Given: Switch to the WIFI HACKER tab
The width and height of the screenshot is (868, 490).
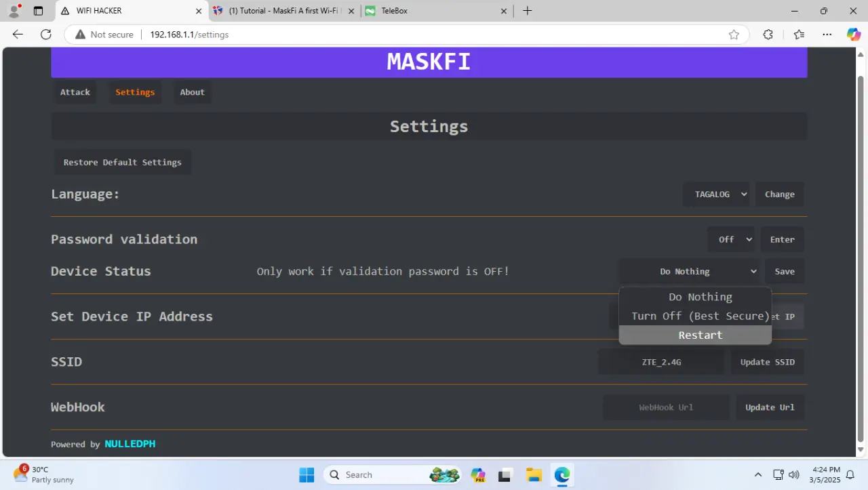Looking at the screenshot, I should tap(132, 11).
